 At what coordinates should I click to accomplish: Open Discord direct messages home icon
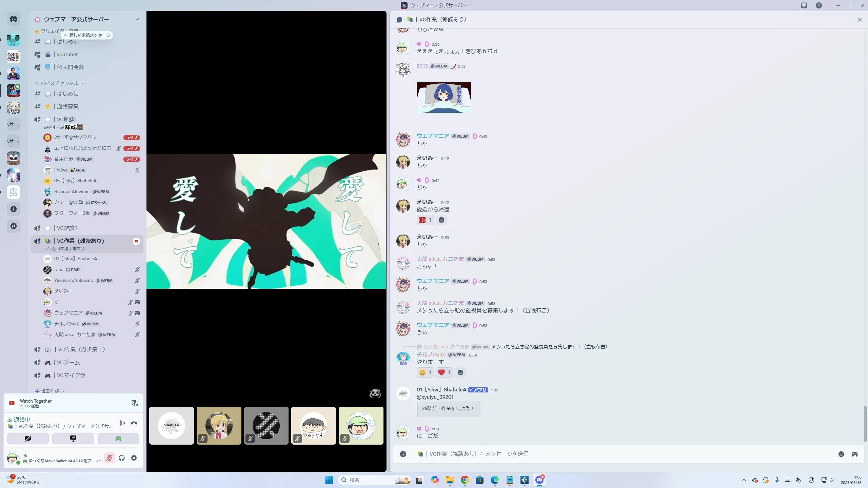click(14, 19)
